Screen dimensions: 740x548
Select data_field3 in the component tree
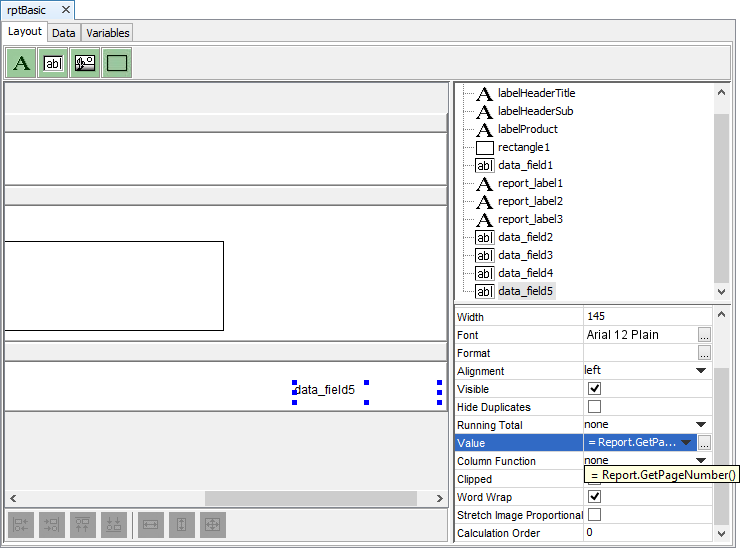click(525, 255)
